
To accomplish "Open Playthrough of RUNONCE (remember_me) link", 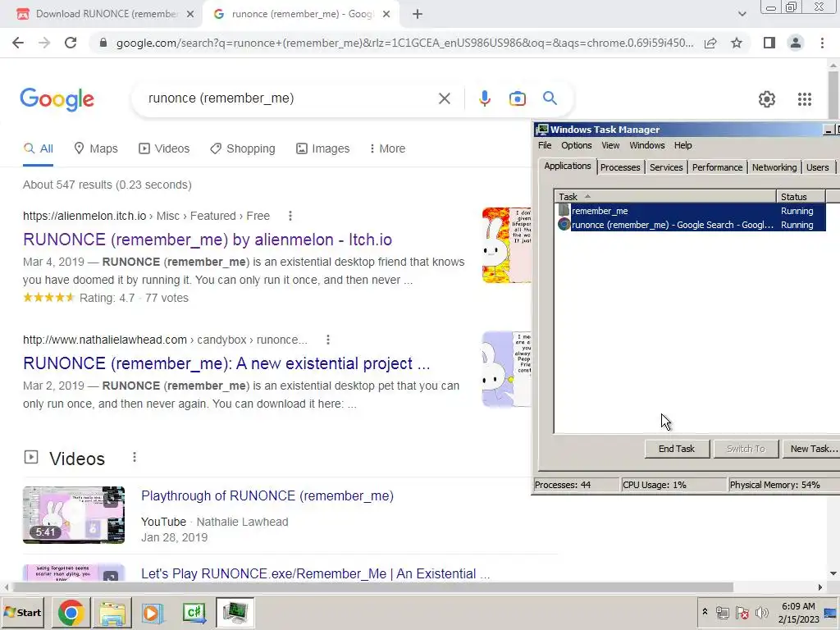I will point(267,496).
